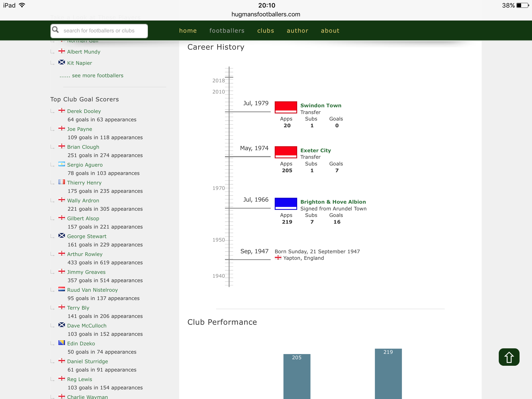
Task: Click the Scotland flag beside George Stewart
Action: pos(62,235)
